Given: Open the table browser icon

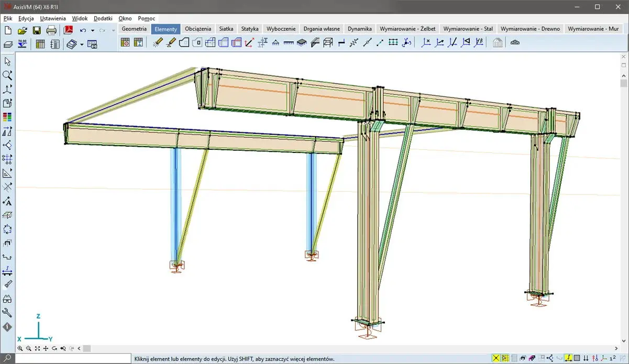Looking at the screenshot, I should pos(40,44).
